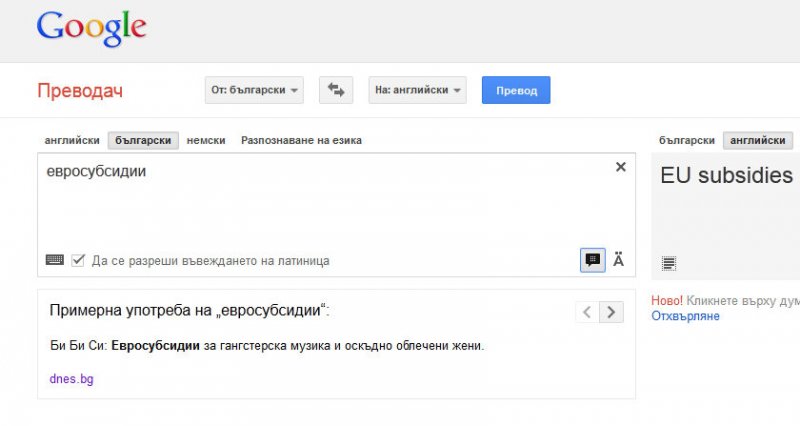Screen dimensions: 800x426
Task: Show previous usage example arrow
Action: (x=588, y=312)
